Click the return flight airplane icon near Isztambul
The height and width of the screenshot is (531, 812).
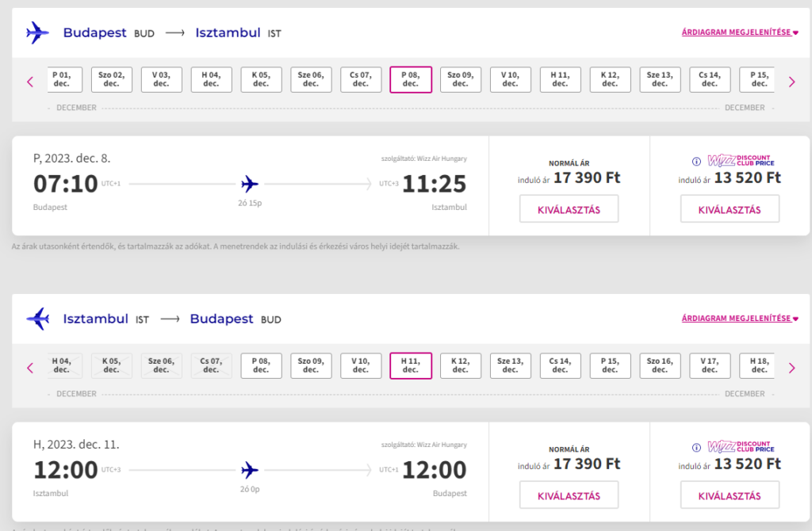(37, 319)
